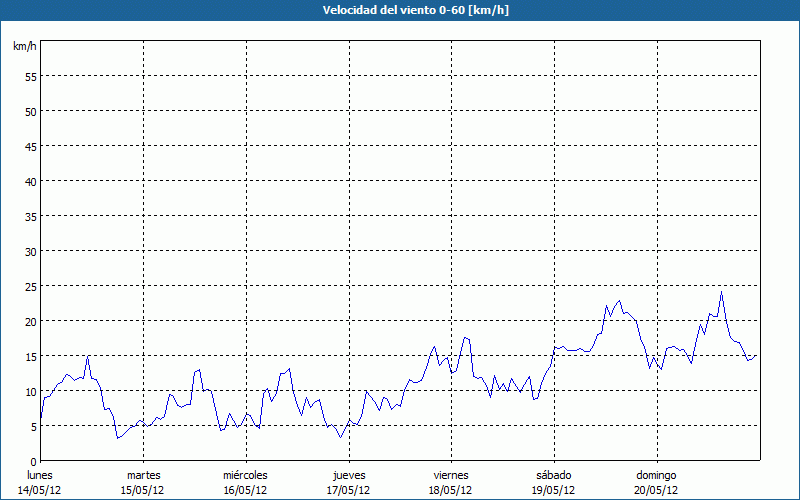Click the chart title "Velocidad del viento 0-60"
Image resolution: width=800 pixels, height=500 pixels.
pos(399,11)
